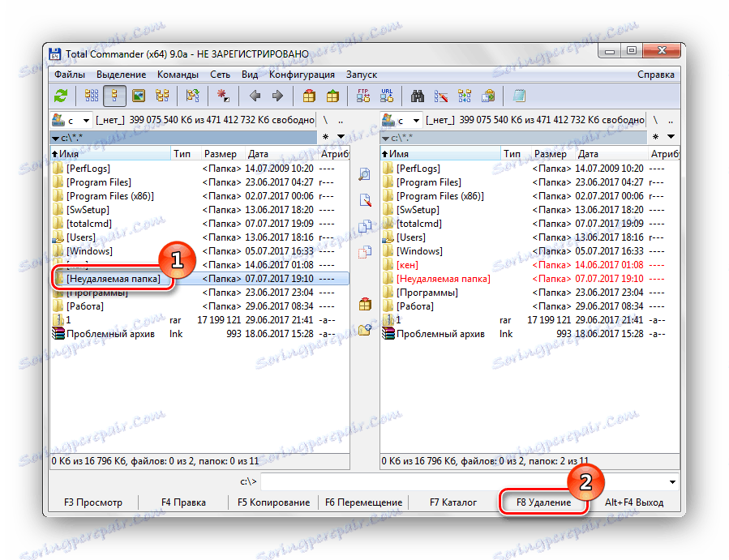The height and width of the screenshot is (560, 729).
Task: Open FTP connect toolbar icon
Action: [363, 96]
